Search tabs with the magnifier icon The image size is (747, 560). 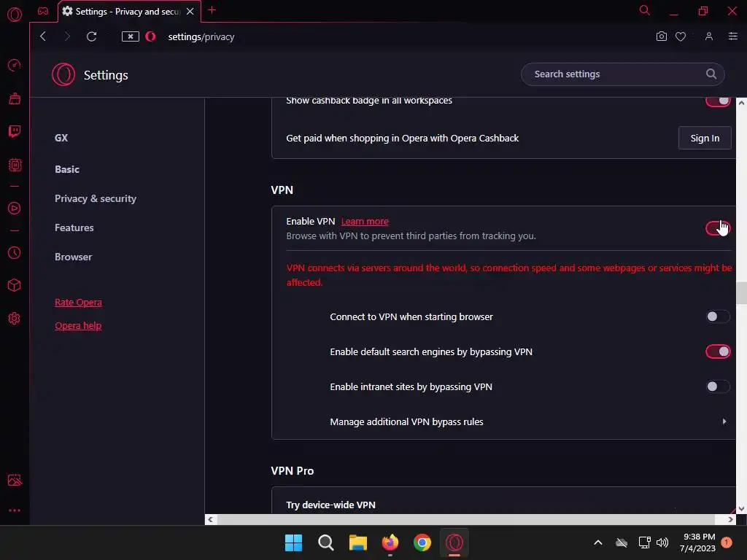[x=645, y=10]
